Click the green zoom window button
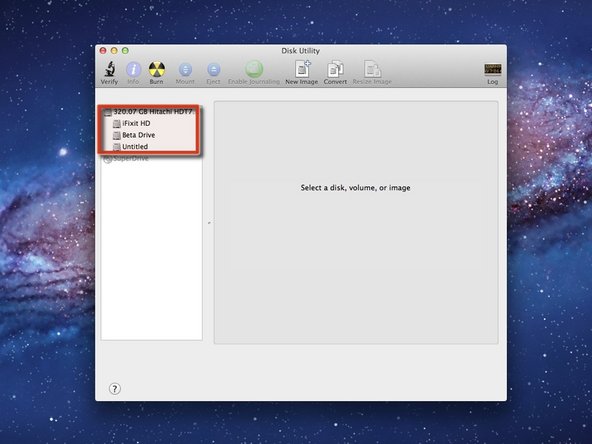 (125, 51)
